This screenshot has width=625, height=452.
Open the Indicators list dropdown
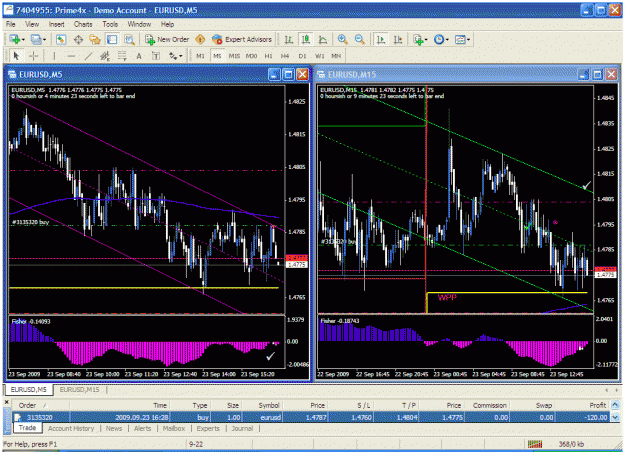point(421,39)
